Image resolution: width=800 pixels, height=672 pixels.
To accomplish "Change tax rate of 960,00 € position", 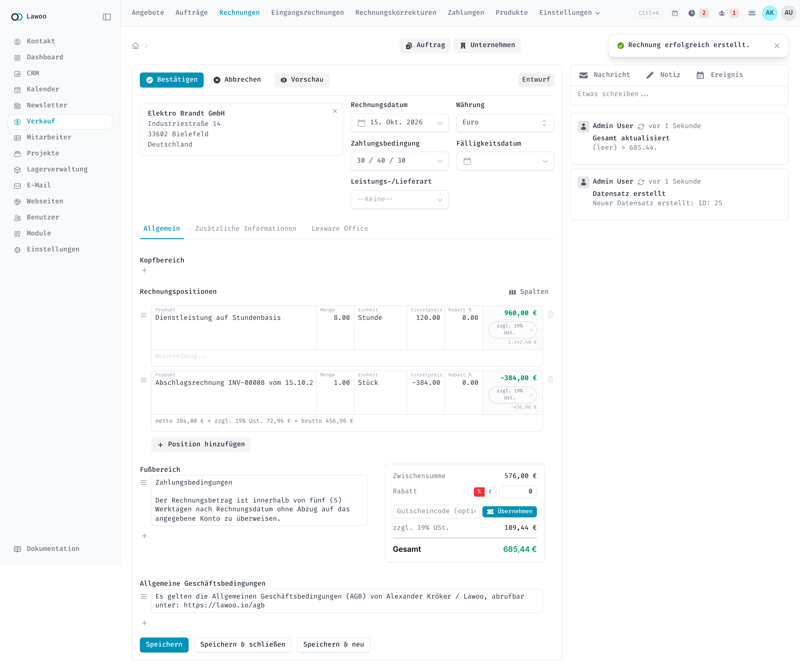I will point(512,330).
